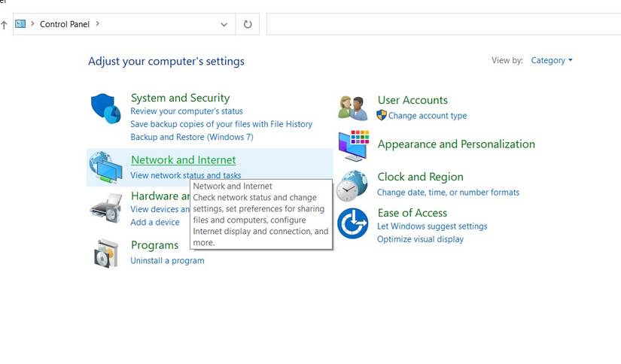Click Add a device link
The width and height of the screenshot is (621, 364).
pyautogui.click(x=155, y=223)
